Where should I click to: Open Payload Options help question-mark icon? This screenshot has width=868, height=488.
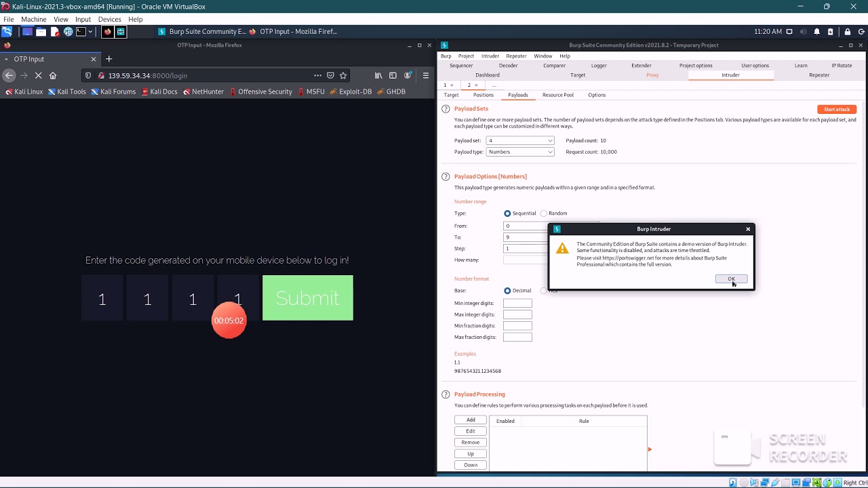[446, 177]
